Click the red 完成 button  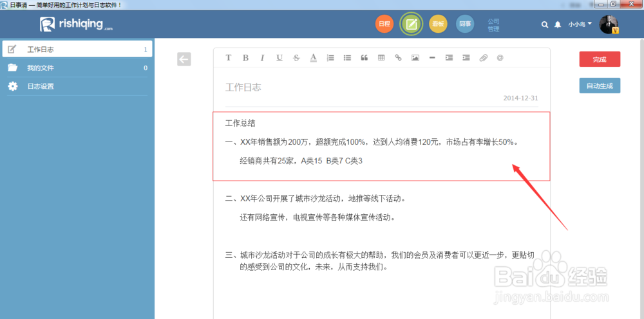tap(600, 59)
